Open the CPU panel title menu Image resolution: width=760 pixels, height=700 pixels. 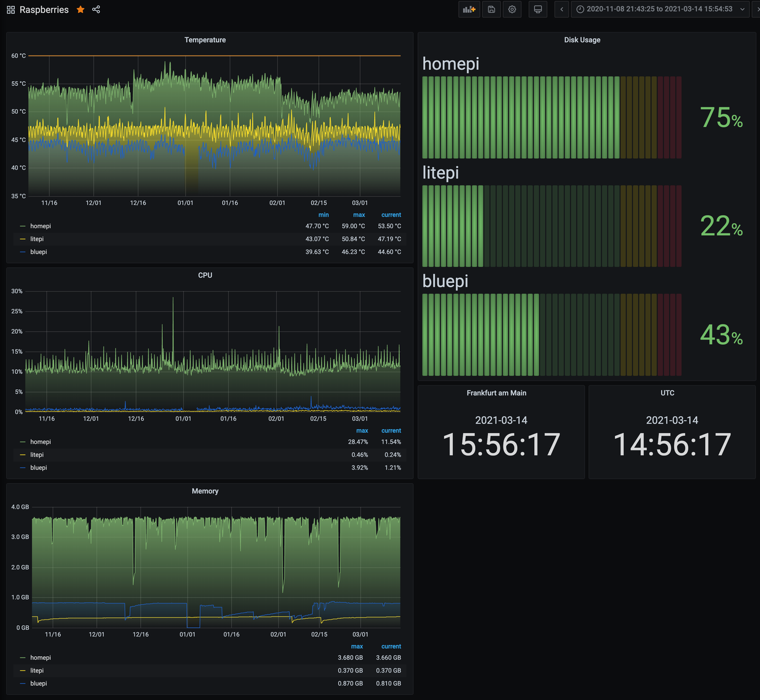tap(205, 275)
